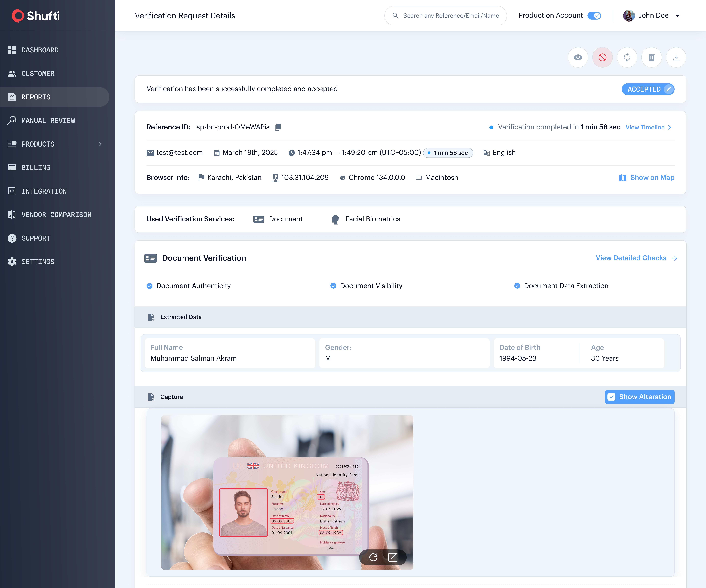Click the View Timeline chevron arrow

coord(670,127)
